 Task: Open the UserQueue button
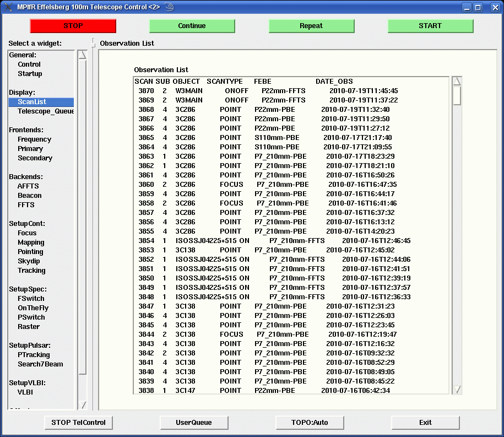194,423
